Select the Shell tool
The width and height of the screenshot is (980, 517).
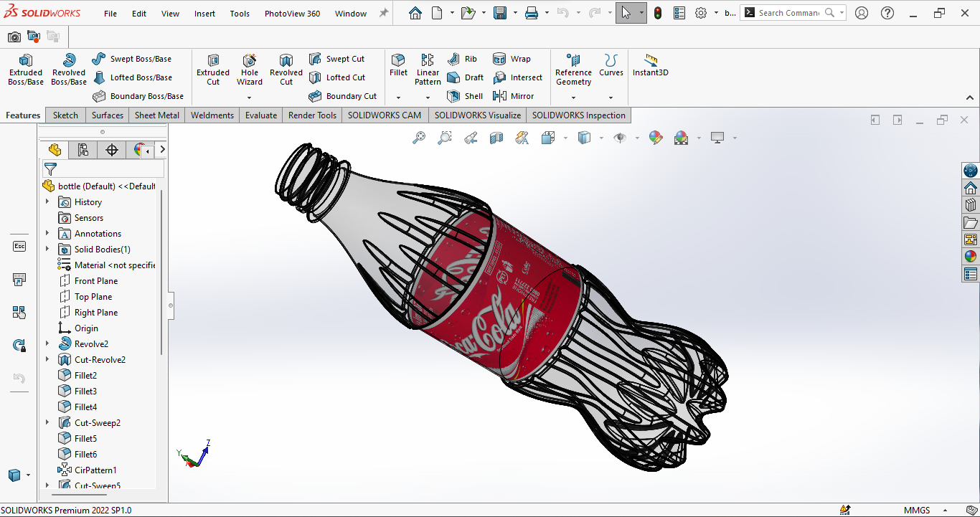tap(465, 96)
